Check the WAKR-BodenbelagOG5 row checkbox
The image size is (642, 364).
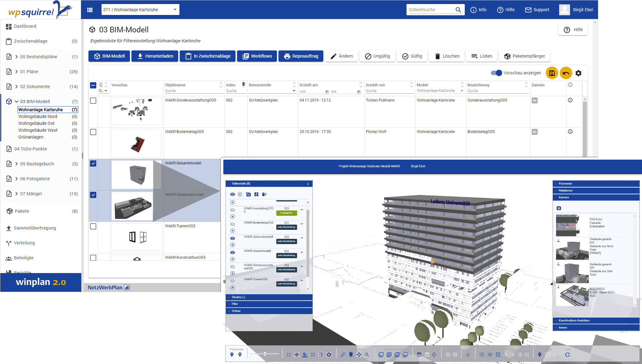(93, 132)
